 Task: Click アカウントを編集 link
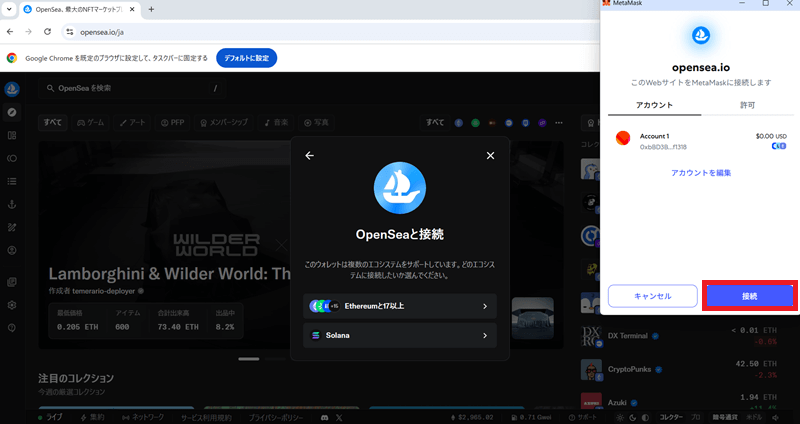(701, 173)
